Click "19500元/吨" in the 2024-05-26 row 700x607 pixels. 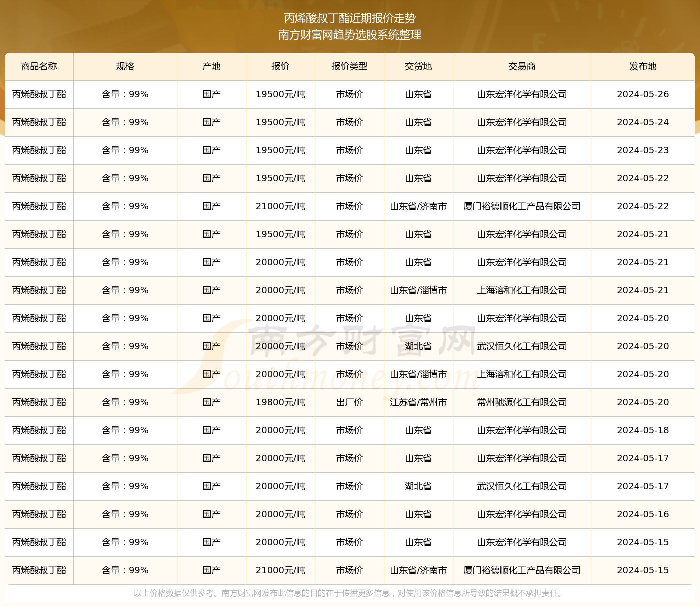pyautogui.click(x=280, y=94)
